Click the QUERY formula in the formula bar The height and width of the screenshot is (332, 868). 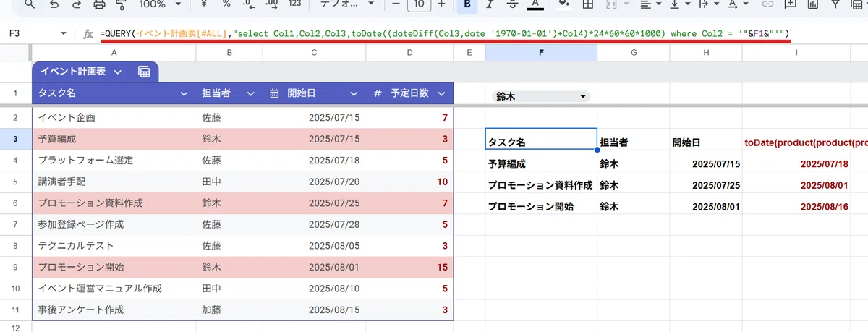444,34
